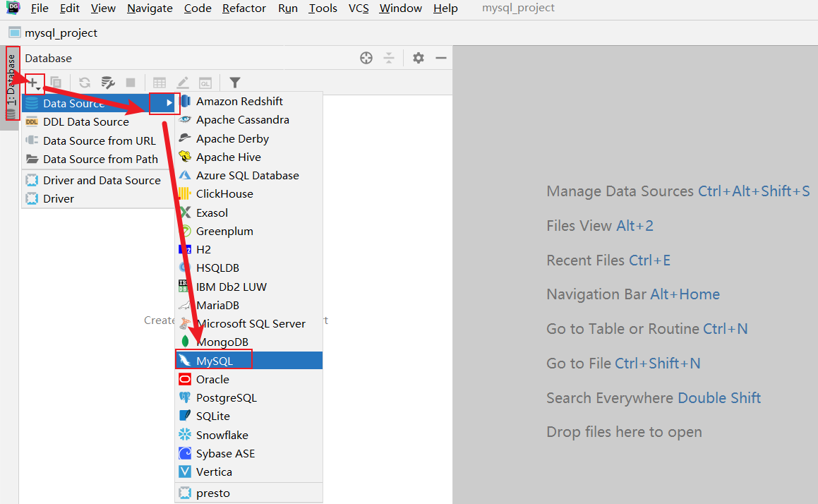Click the stop square icon
Viewport: 818px width, 504px height.
tap(131, 83)
